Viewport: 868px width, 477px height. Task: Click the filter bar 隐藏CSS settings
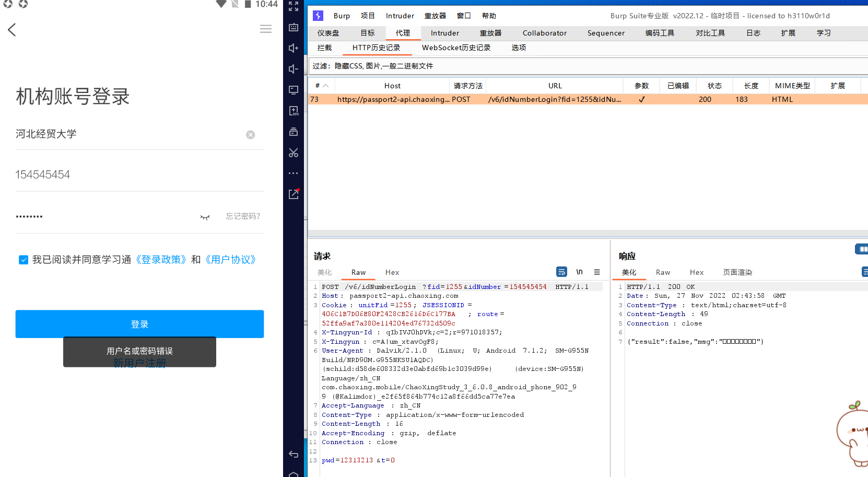tap(588, 66)
